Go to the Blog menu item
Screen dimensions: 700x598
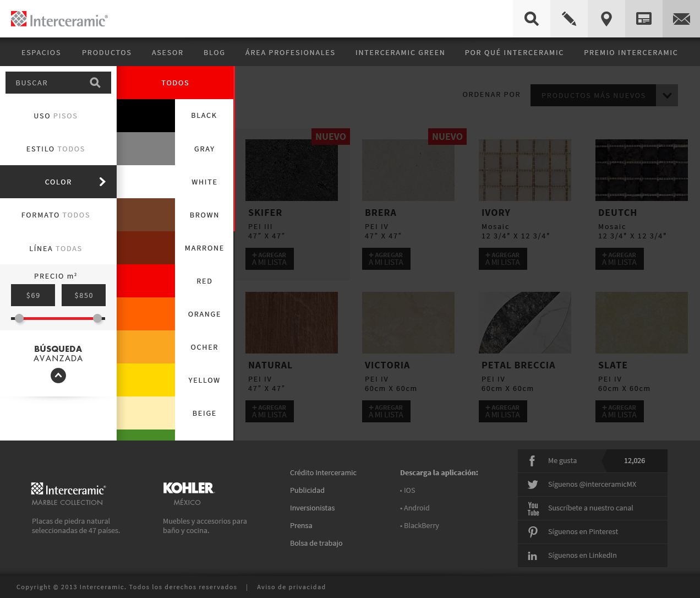[214, 53]
